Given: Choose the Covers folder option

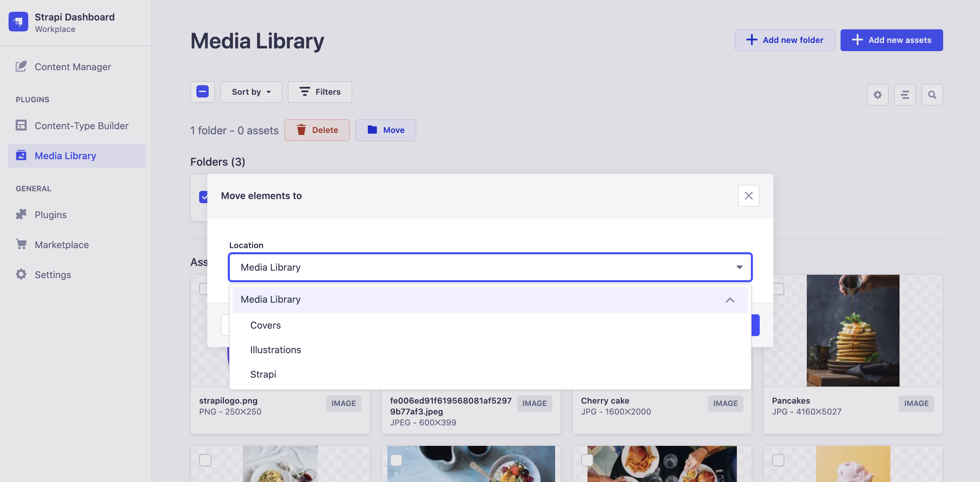Looking at the screenshot, I should point(266,325).
